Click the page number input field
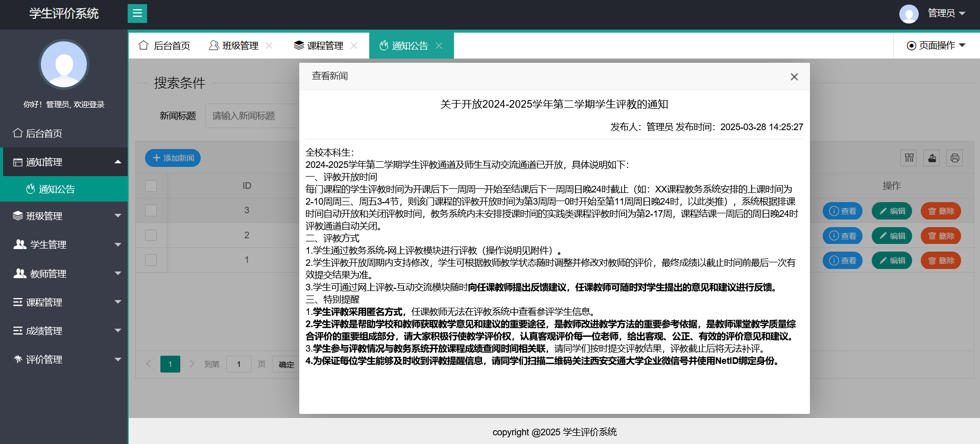 [238, 364]
